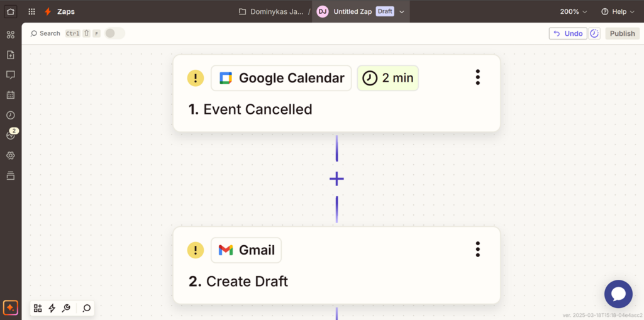Open the AI sparkle assistant icon
Viewport: 644px width, 320px height.
(11, 307)
